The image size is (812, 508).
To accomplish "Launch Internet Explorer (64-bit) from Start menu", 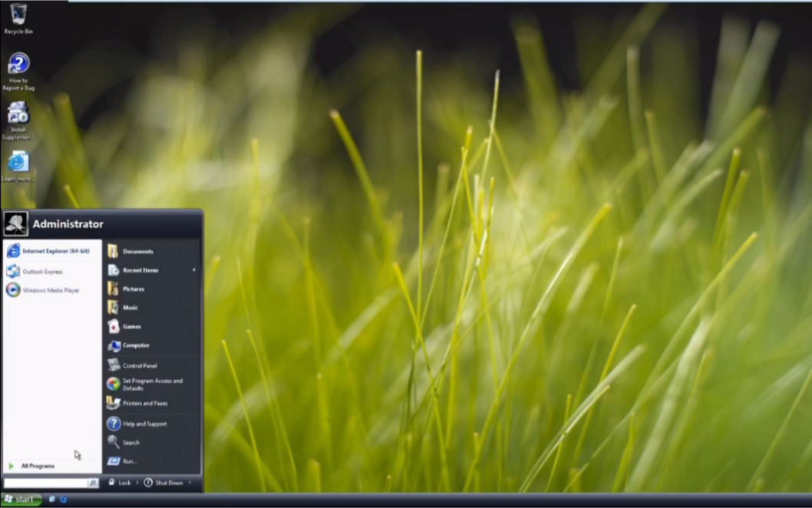I will click(x=52, y=251).
